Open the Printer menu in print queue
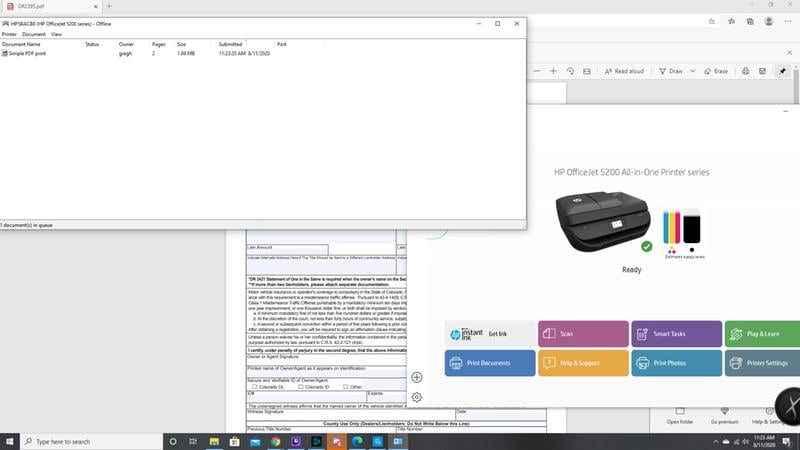Viewport: 800px width, 450px height. tap(9, 34)
